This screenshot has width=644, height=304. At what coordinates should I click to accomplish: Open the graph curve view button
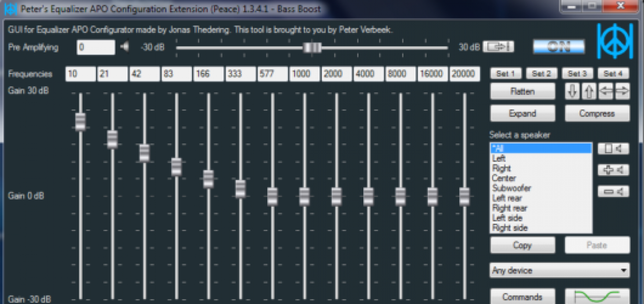click(597, 296)
